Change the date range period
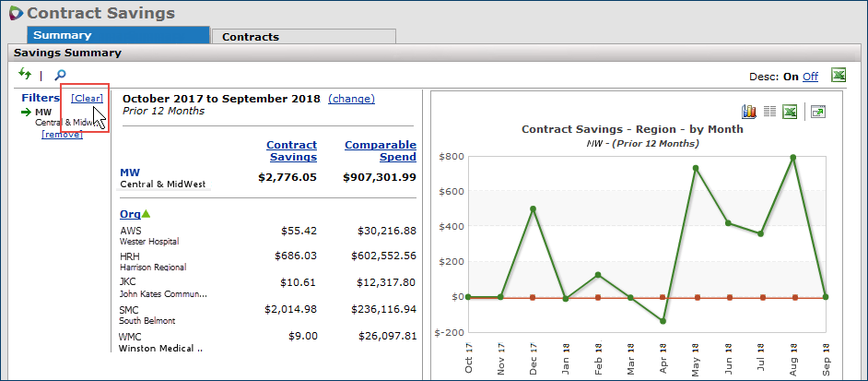Image resolution: width=868 pixels, height=381 pixels. coord(351,99)
